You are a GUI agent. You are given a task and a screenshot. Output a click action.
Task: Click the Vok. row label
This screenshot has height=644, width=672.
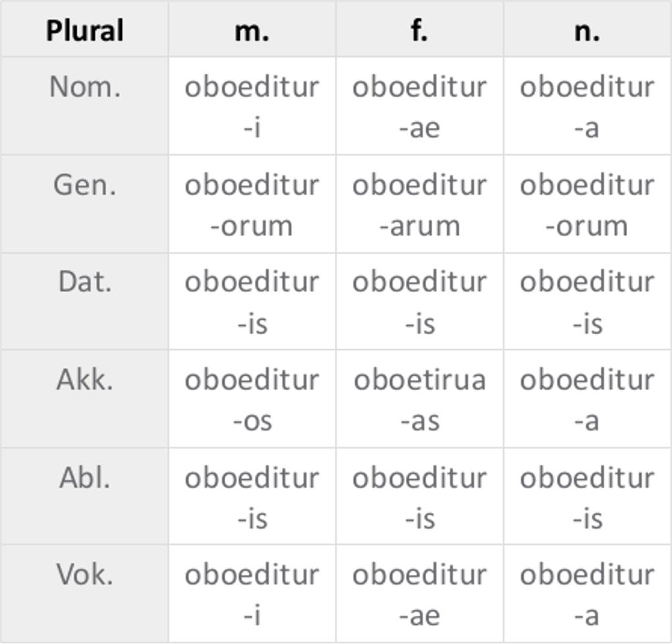tap(84, 574)
